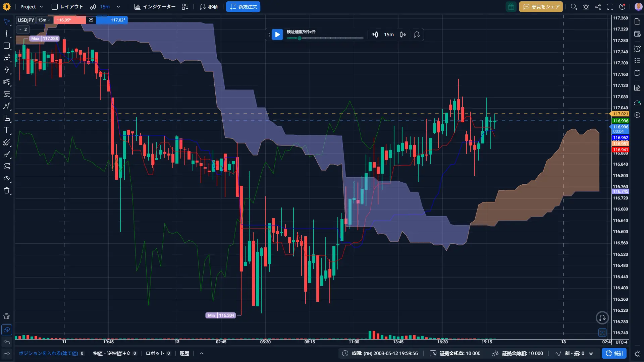The image size is (644, 362).
Task: Adjust the replay speed slider
Action: (x=300, y=38)
